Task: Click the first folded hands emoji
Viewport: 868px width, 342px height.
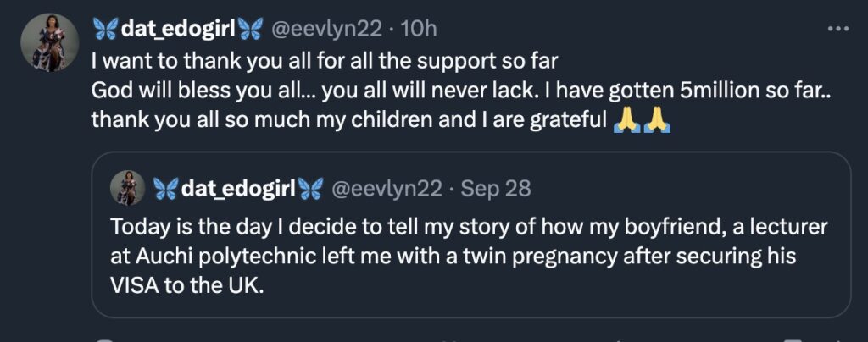Action: coord(626,121)
